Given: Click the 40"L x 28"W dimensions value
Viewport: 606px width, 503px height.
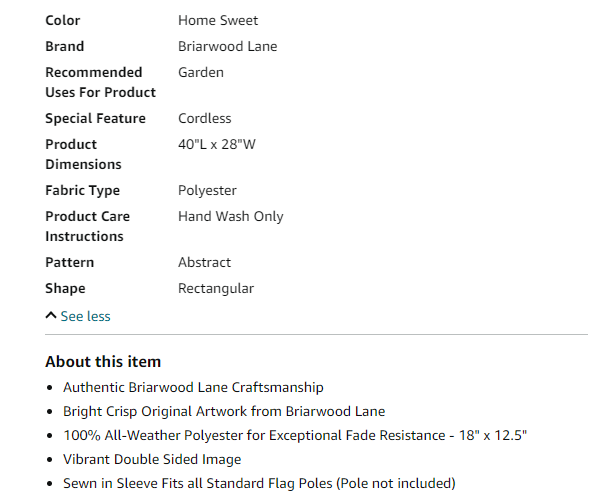Looking at the screenshot, I should [x=217, y=144].
